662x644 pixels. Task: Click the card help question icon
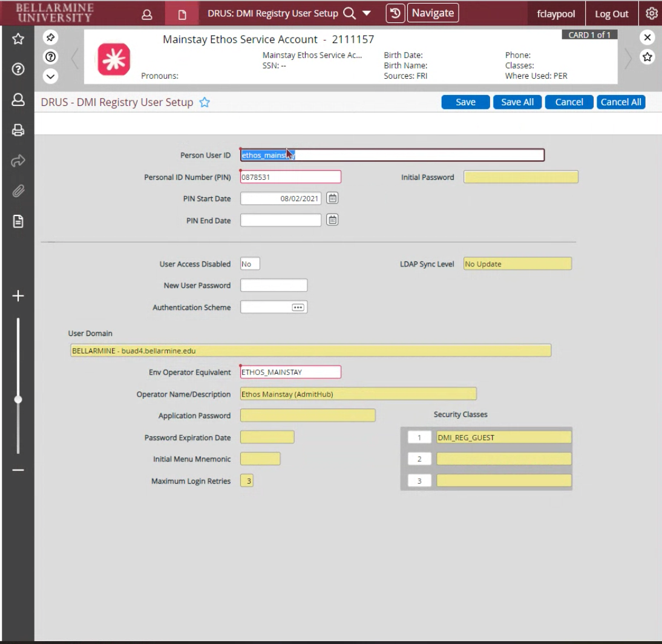point(50,56)
